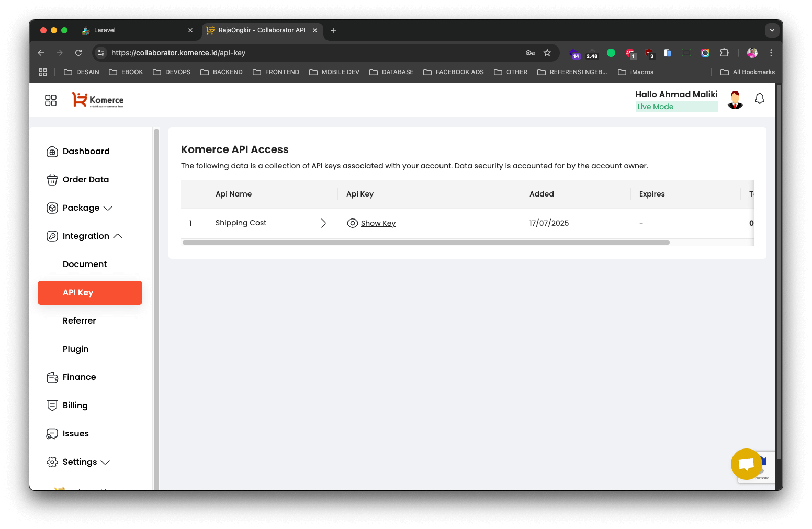
Task: Open the FACEBOOK ADS bookmarks folder
Action: 454,72
